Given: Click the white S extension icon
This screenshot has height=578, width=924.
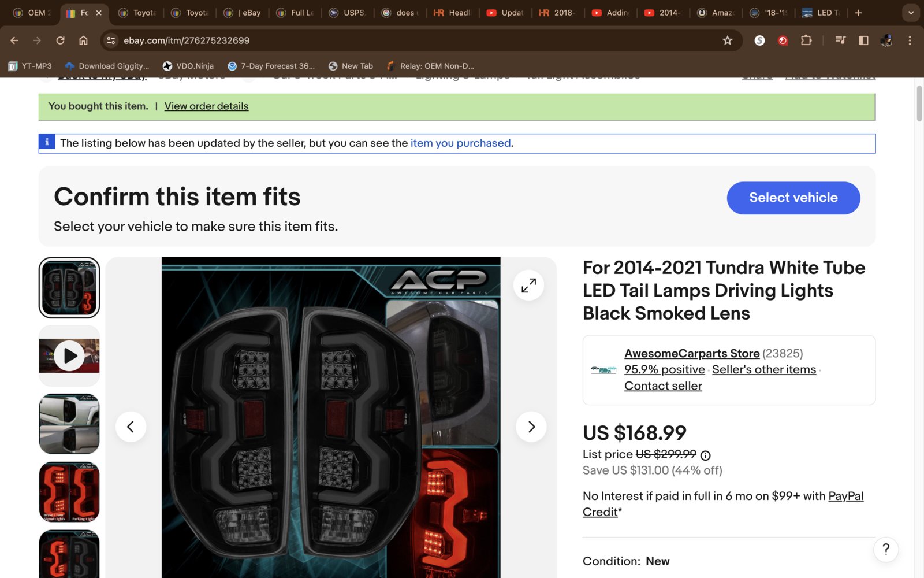Looking at the screenshot, I should point(760,40).
